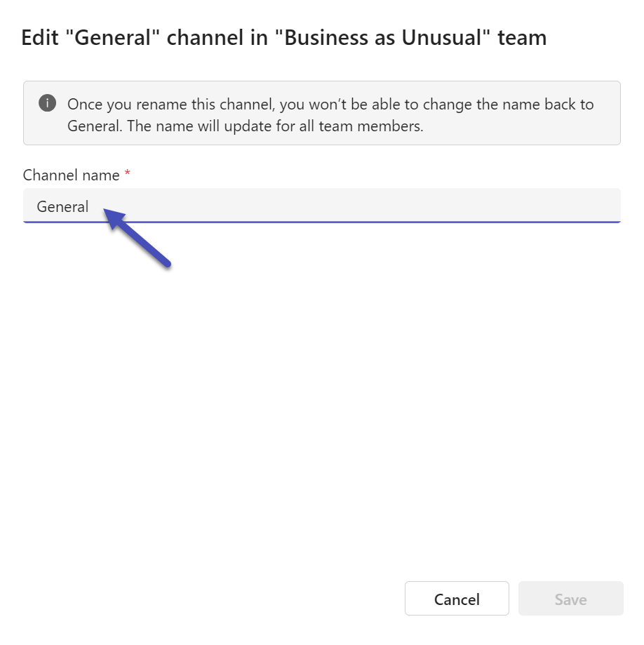Dismiss the dialog using Cancel
Image resolution: width=644 pixels, height=645 pixels.
pyautogui.click(x=457, y=599)
